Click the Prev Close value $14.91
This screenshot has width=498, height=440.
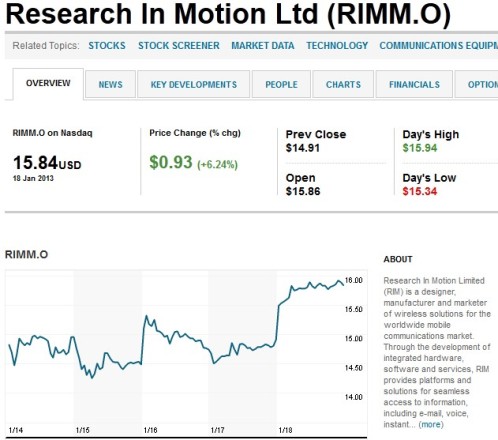click(303, 148)
